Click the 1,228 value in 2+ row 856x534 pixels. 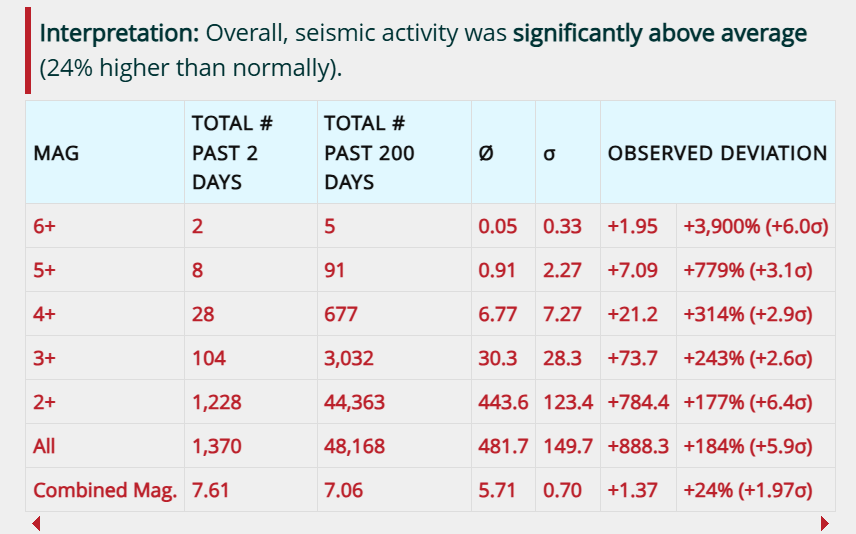pos(217,402)
